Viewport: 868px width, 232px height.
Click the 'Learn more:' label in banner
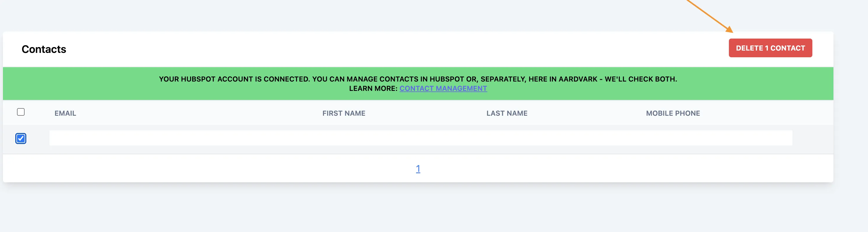(x=373, y=89)
